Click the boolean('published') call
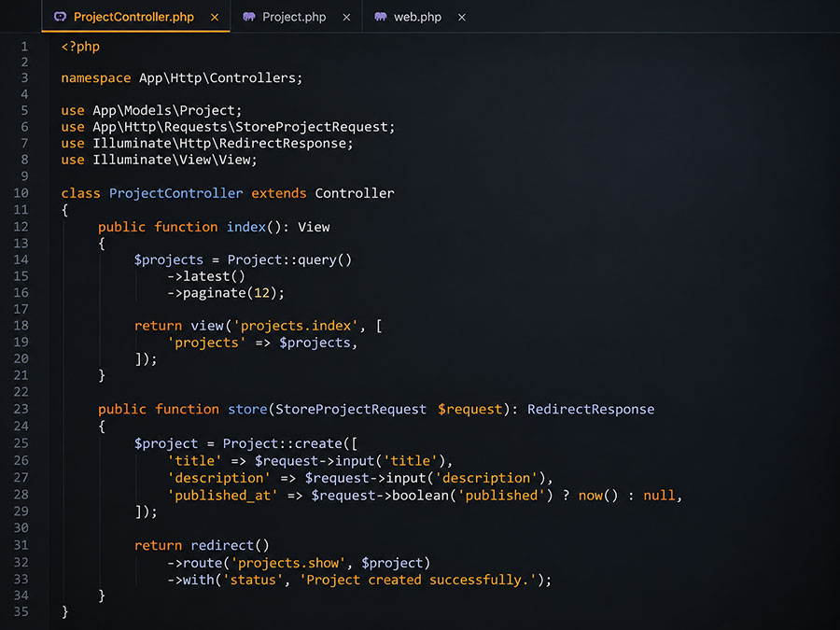The height and width of the screenshot is (630, 840). click(472, 496)
